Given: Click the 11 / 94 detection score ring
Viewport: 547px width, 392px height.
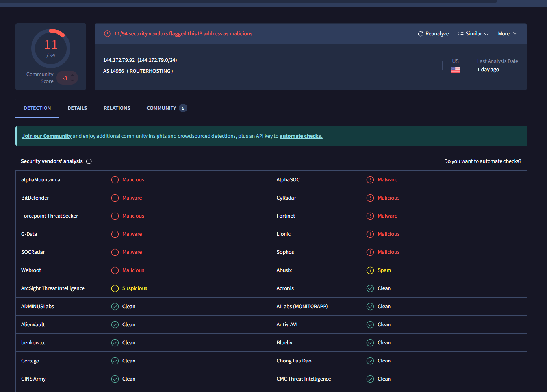Looking at the screenshot, I should [51, 48].
